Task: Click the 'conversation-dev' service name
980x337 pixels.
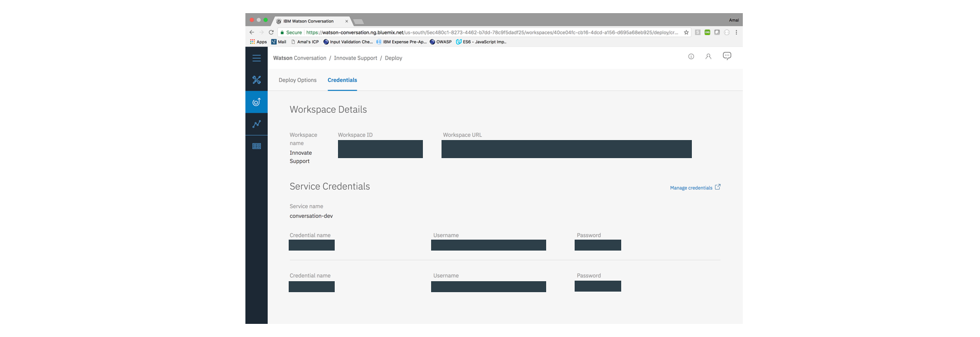Action: tap(311, 216)
